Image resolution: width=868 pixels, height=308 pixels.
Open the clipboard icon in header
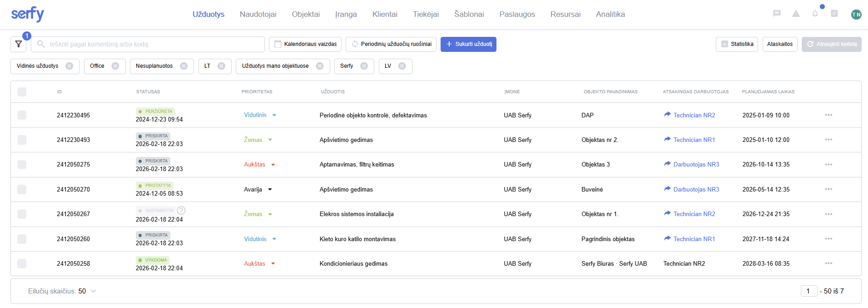click(x=834, y=14)
